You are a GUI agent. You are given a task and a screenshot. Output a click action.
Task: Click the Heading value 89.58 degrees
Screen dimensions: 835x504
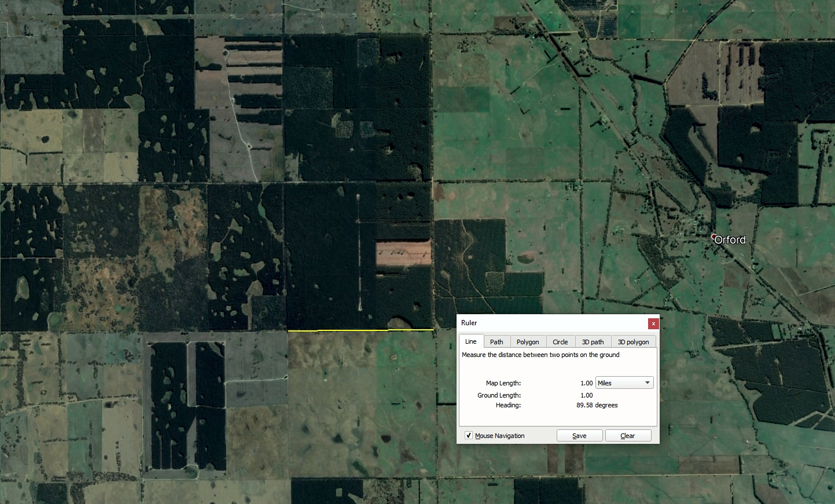point(597,405)
